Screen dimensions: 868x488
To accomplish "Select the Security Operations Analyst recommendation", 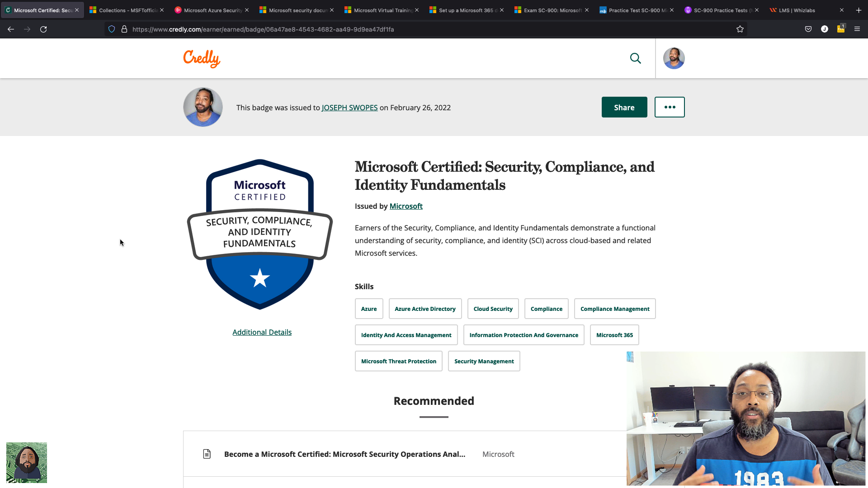I will coord(344,454).
